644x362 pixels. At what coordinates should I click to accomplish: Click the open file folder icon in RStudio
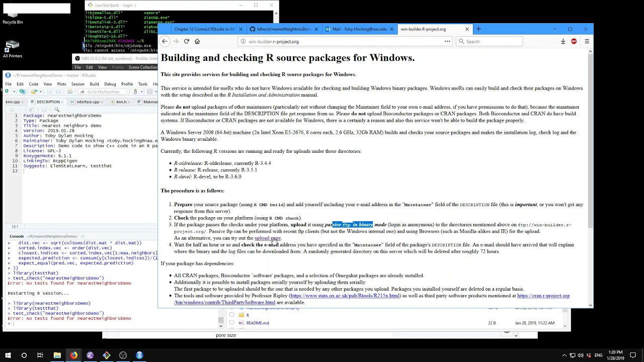33,92
